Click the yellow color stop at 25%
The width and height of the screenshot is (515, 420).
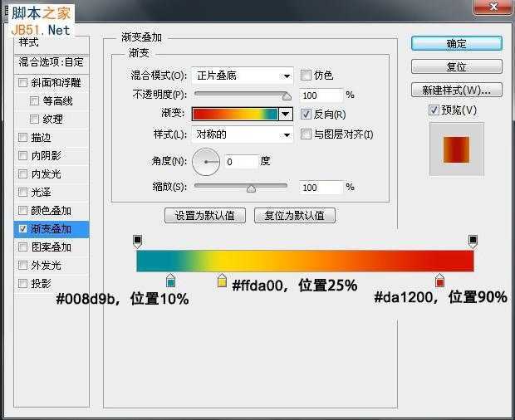222,281
